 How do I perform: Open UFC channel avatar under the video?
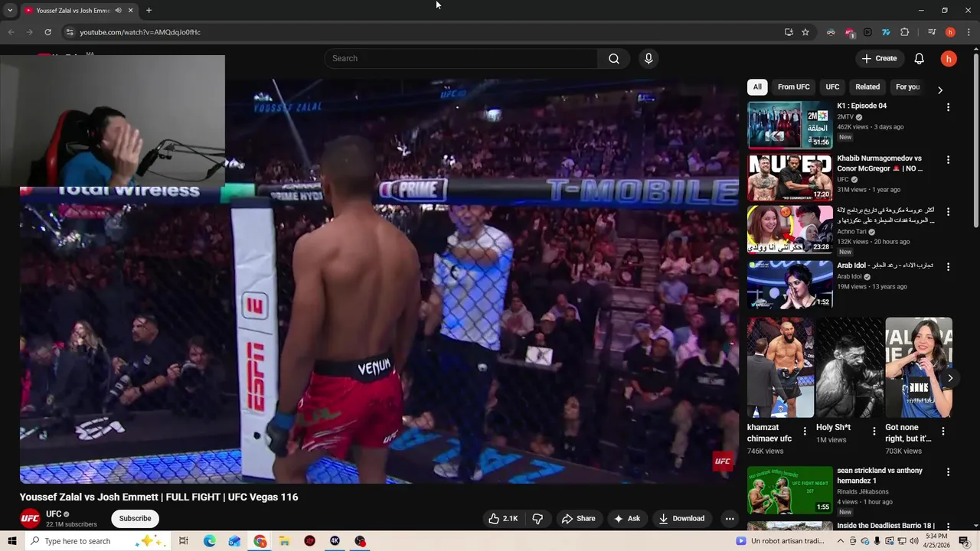click(30, 518)
